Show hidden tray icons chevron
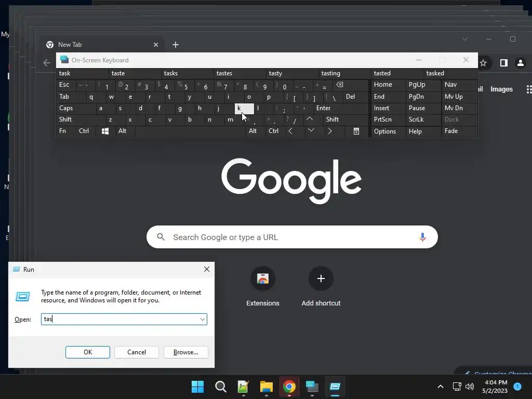 (x=441, y=387)
